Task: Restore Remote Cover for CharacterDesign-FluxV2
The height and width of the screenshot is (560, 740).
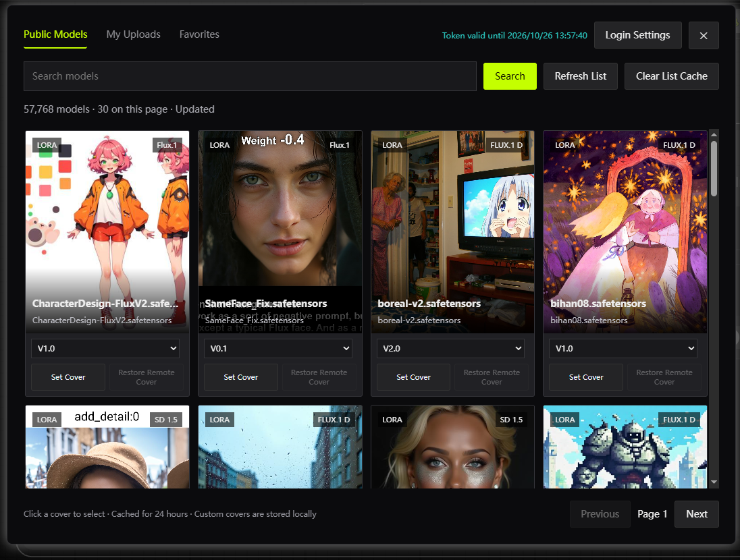Action: click(147, 377)
